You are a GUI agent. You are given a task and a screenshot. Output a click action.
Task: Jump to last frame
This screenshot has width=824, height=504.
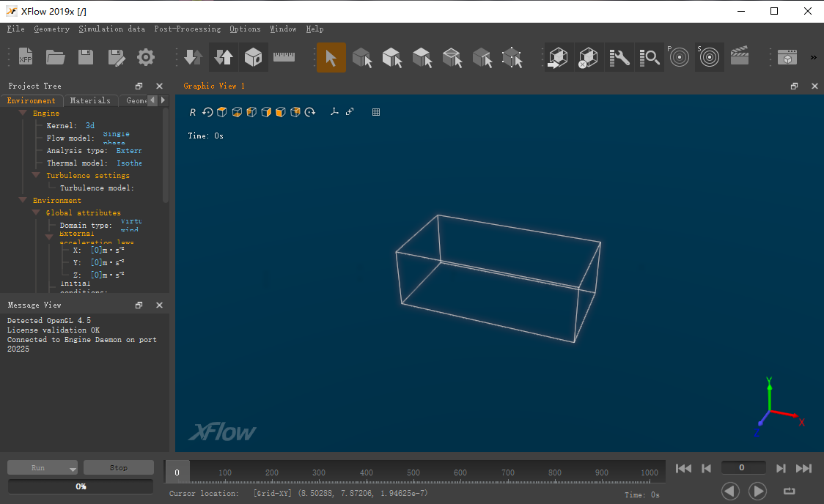coord(803,468)
